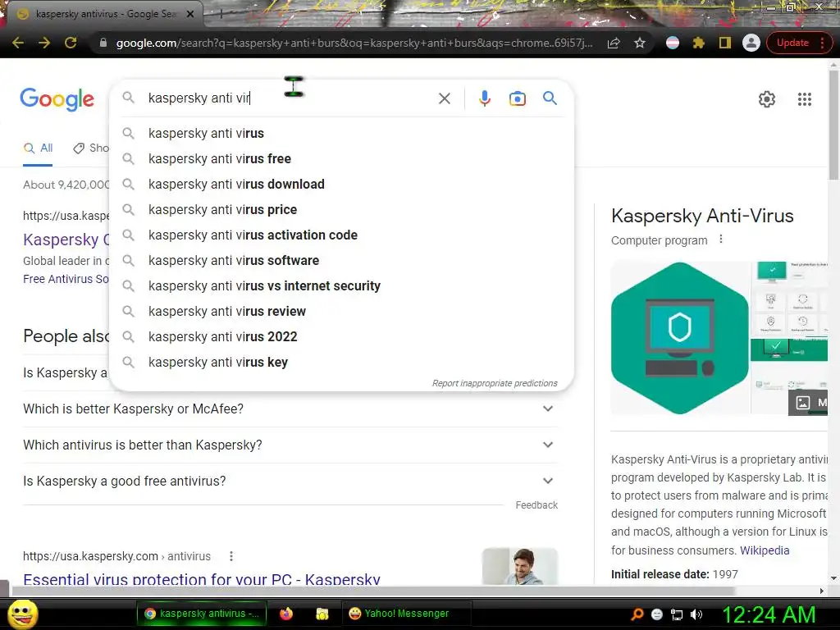Screen dimensions: 840x630
Task: Select suggestion 'kaspersky anti virus'
Action: pyautogui.click(x=341, y=133)
